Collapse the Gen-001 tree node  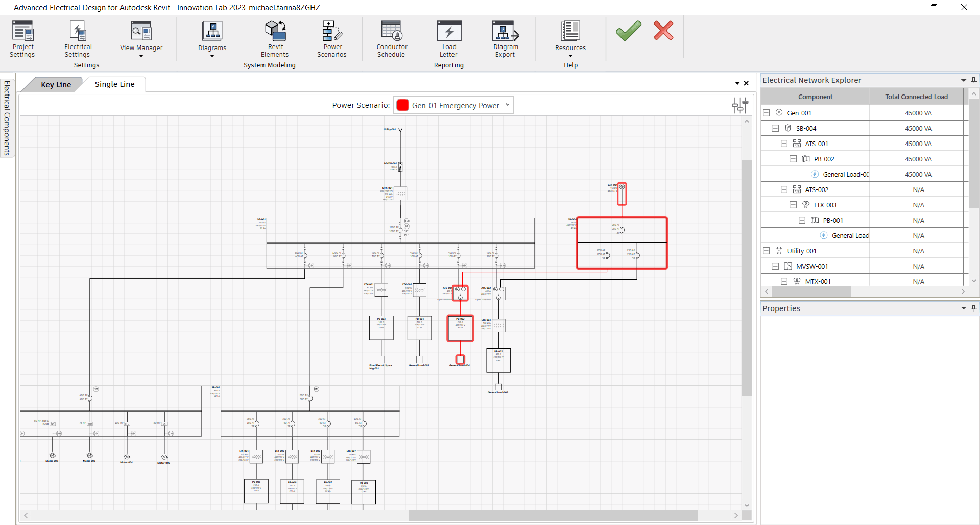767,112
